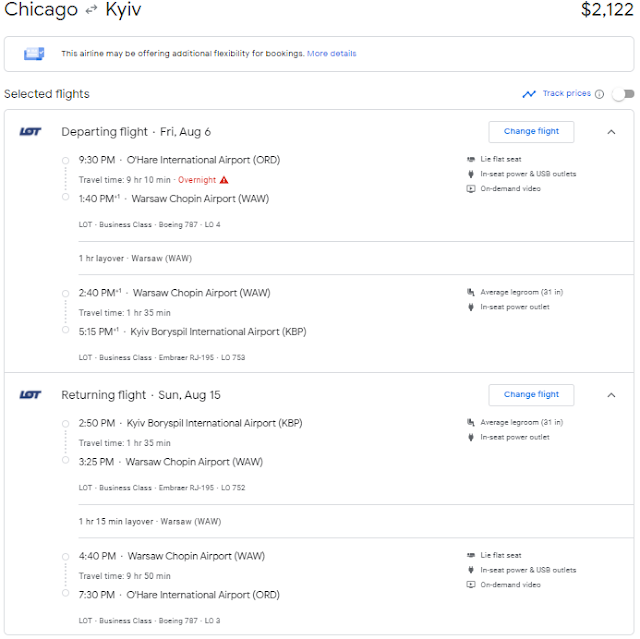Click the flexible booking ticket icon

point(34,53)
